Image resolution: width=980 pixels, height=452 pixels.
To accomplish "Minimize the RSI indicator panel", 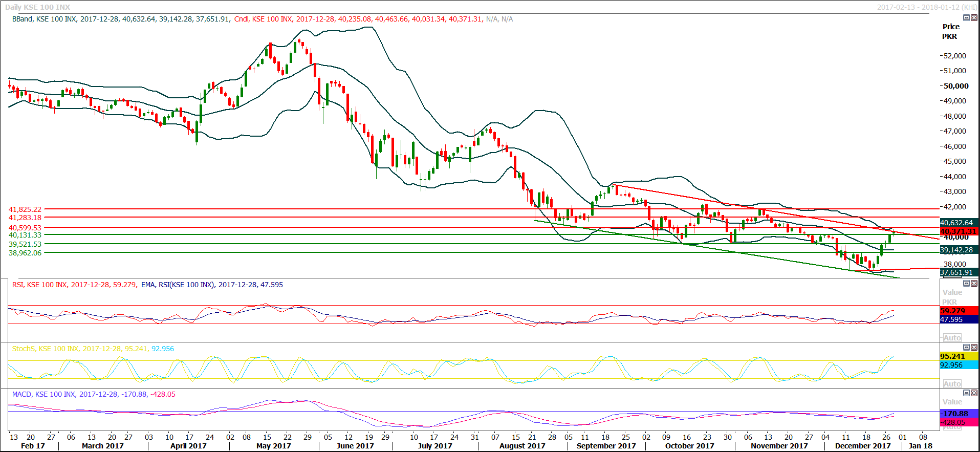I will pos(966,284).
